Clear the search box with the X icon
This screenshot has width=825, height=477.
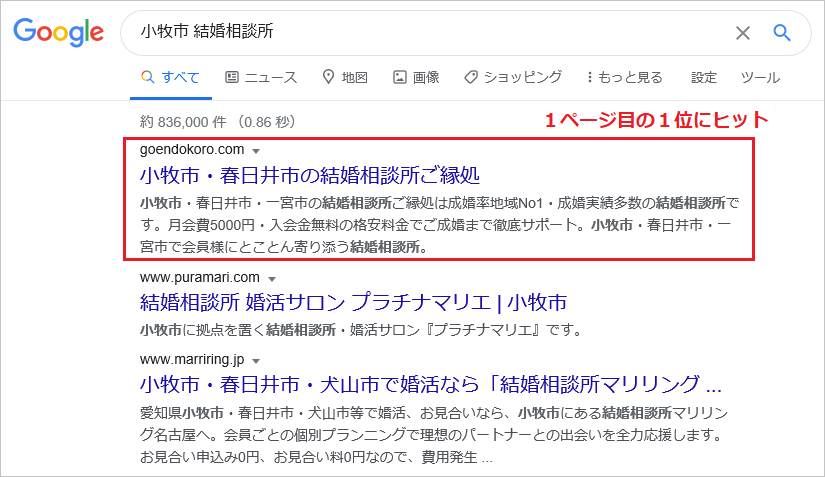pos(742,33)
